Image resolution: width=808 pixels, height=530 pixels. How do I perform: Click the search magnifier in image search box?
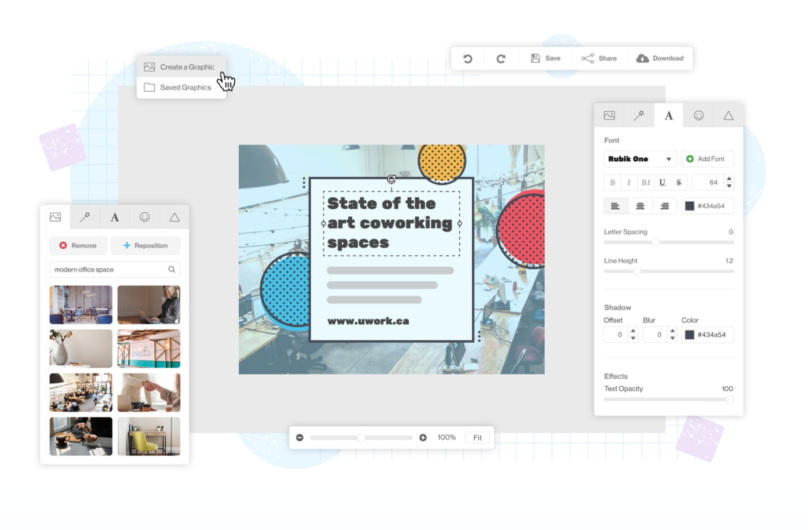(172, 270)
